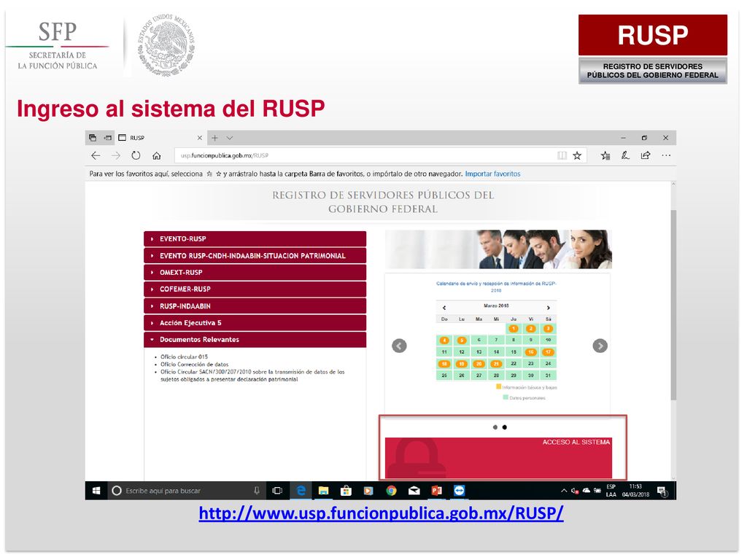Select the first carousel dot indicator
The height and width of the screenshot is (560, 747).
[495, 427]
